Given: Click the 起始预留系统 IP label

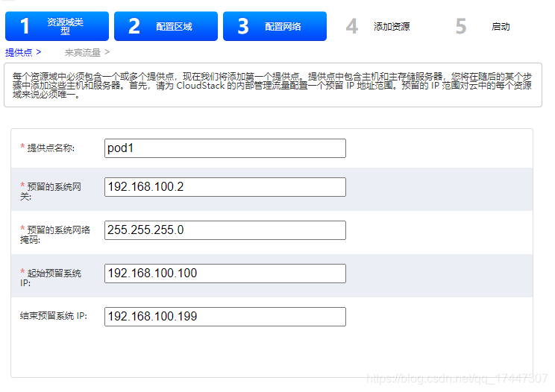Looking at the screenshot, I should click(x=51, y=278).
